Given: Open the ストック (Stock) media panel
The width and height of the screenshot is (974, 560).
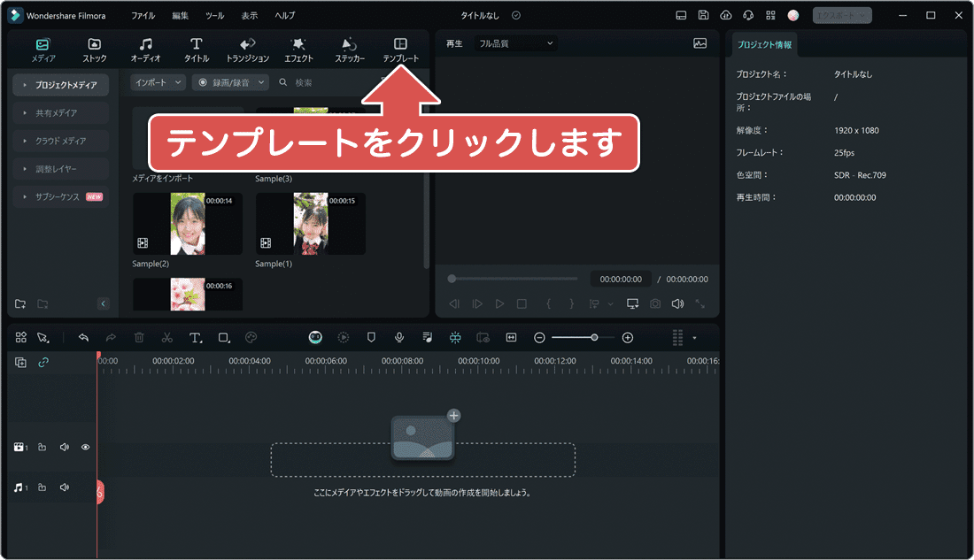Looking at the screenshot, I should 95,49.
